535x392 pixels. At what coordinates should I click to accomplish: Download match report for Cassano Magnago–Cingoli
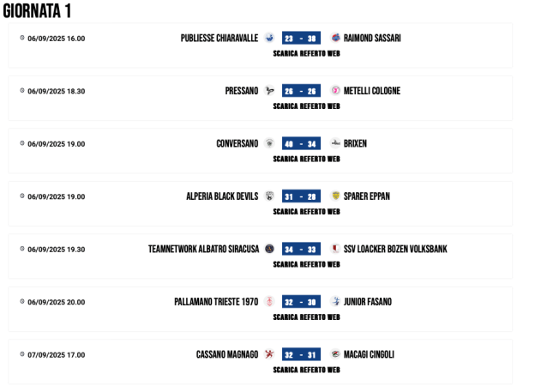pos(306,370)
